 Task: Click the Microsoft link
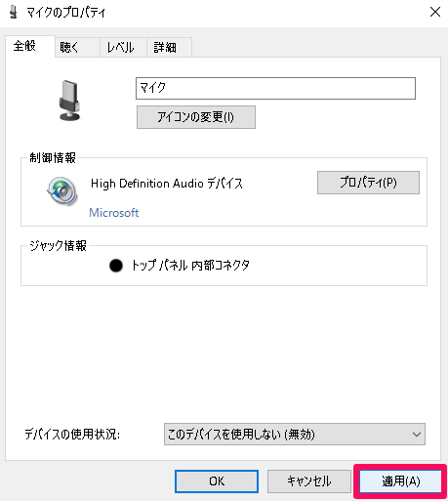pyautogui.click(x=114, y=213)
